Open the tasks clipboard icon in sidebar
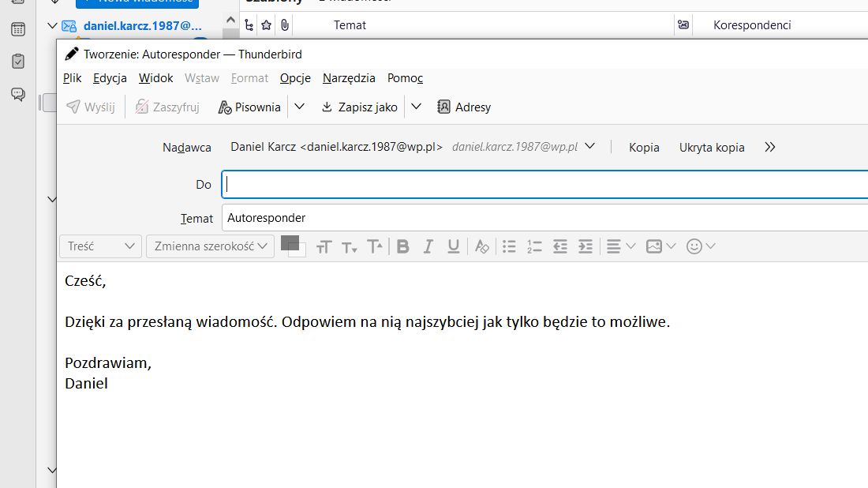 click(x=17, y=61)
